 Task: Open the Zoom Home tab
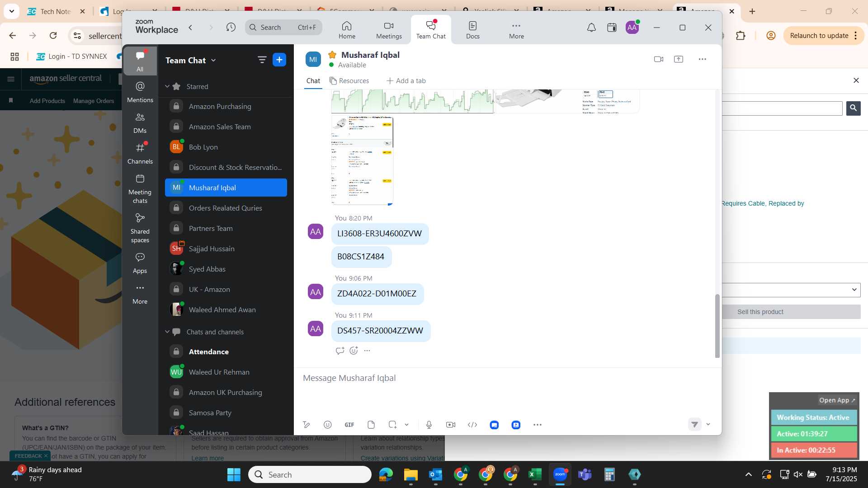(347, 30)
